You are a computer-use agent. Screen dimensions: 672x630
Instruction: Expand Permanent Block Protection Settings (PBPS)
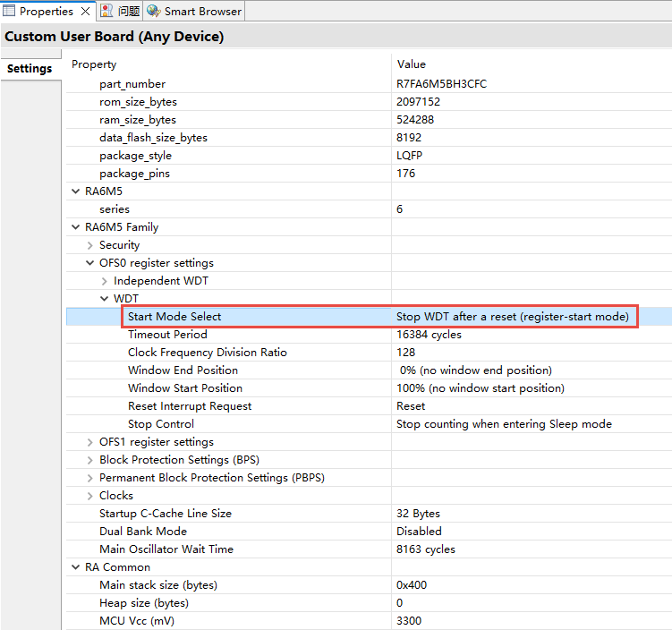(x=90, y=478)
